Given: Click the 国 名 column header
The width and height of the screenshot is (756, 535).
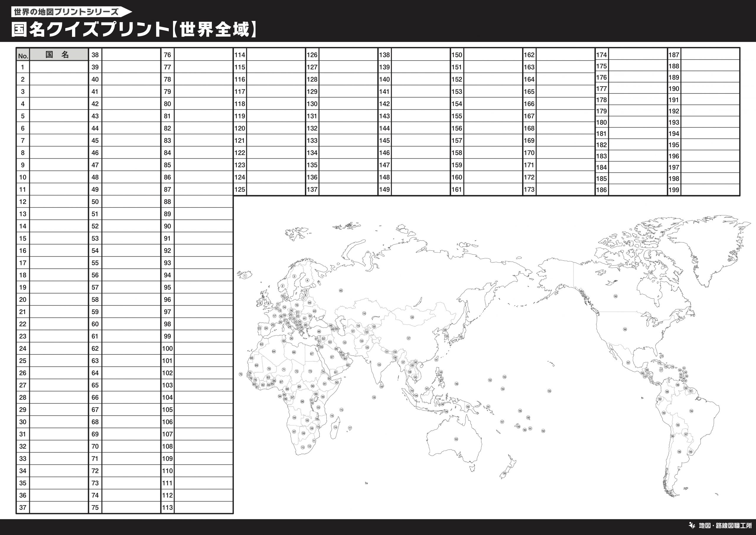Looking at the screenshot, I should click(x=59, y=55).
